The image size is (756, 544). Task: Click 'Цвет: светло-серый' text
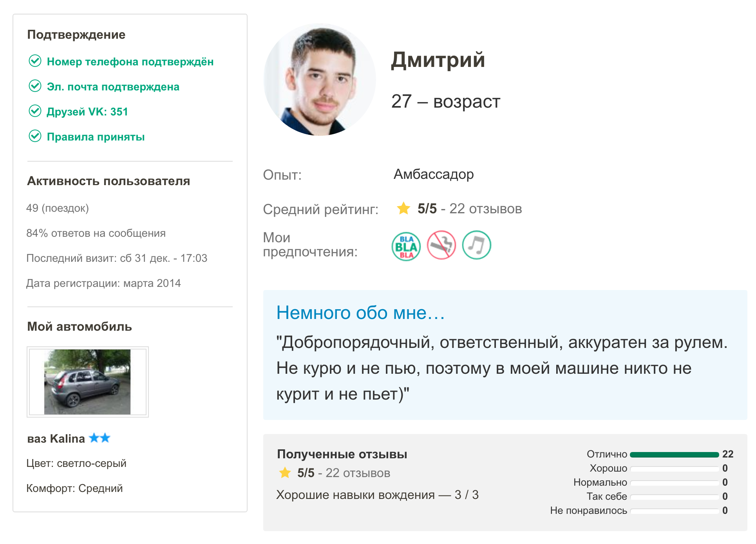pos(76,463)
